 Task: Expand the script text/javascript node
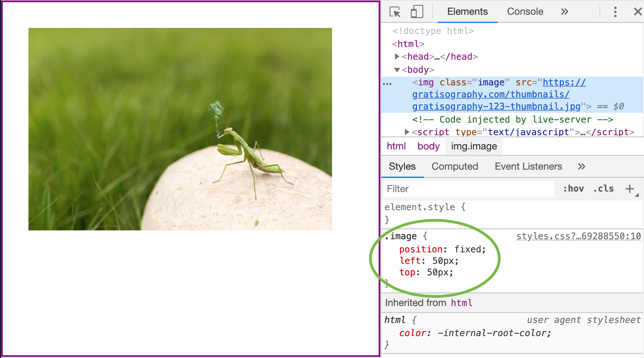tap(407, 132)
